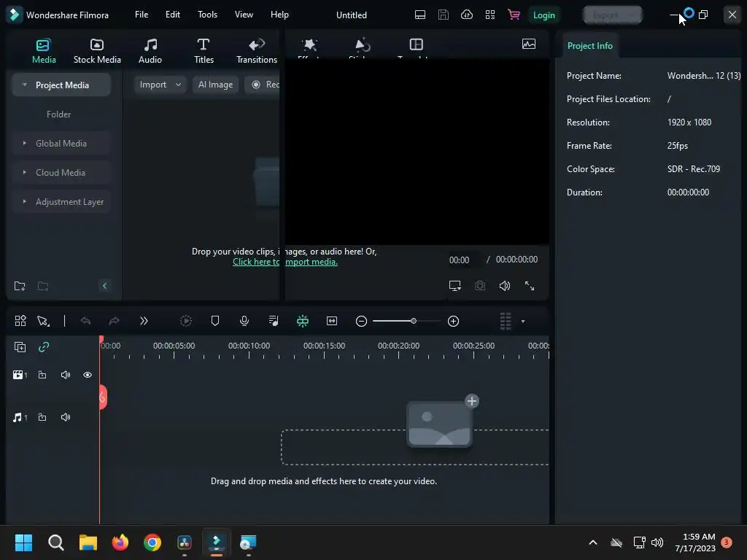Open the Import dropdown
Viewport: 747px width, 560px height.
[x=160, y=85]
